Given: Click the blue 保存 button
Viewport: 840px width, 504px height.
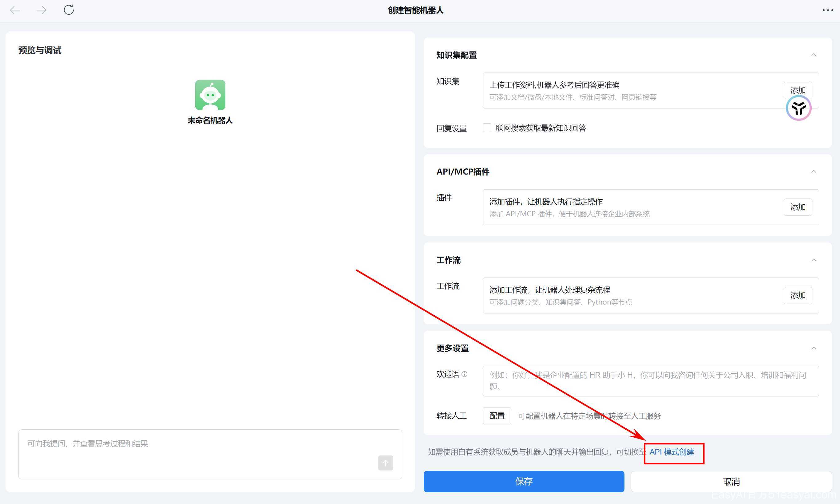Looking at the screenshot, I should click(524, 481).
